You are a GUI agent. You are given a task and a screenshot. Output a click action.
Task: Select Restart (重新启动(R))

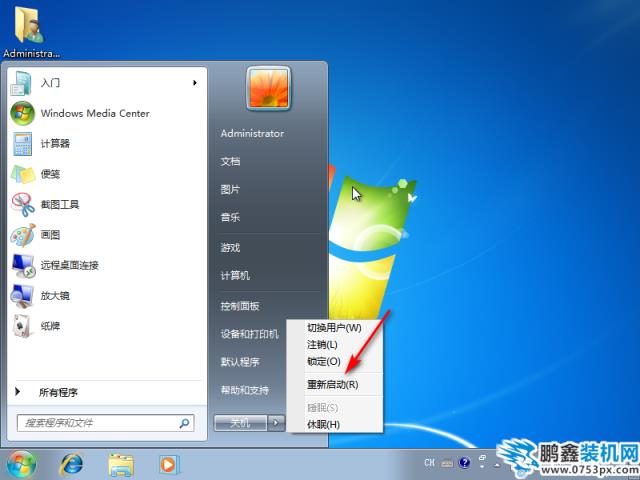[x=335, y=384]
